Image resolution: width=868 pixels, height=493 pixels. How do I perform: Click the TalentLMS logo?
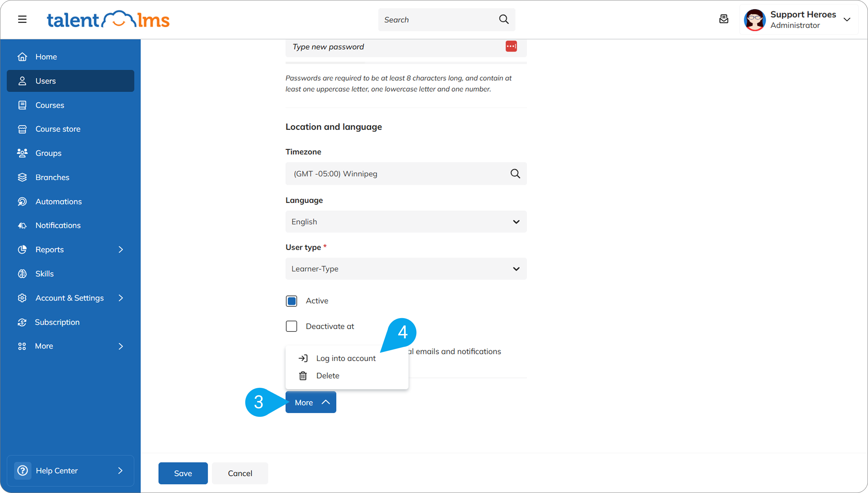108,20
